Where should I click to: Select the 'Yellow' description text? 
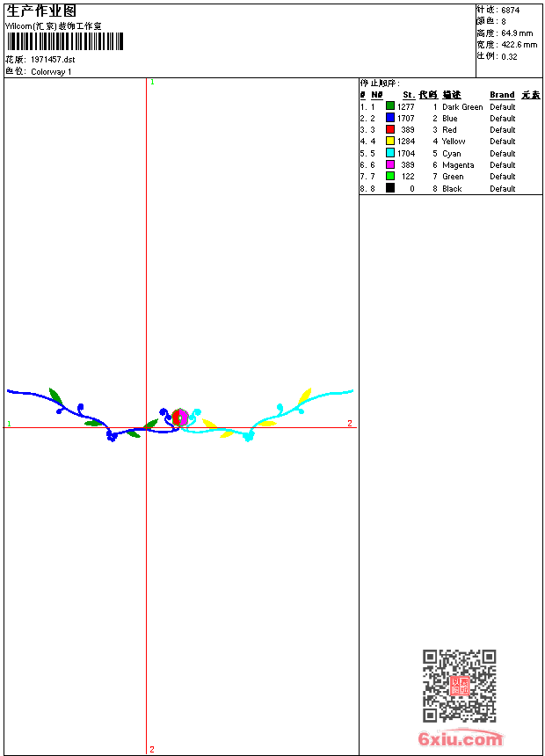point(454,142)
